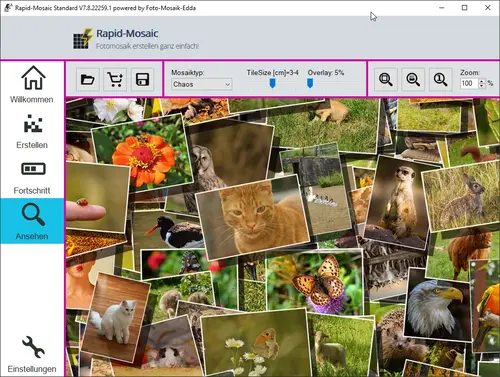
Task: Click the white kitten photo tile
Action: click(x=116, y=318)
